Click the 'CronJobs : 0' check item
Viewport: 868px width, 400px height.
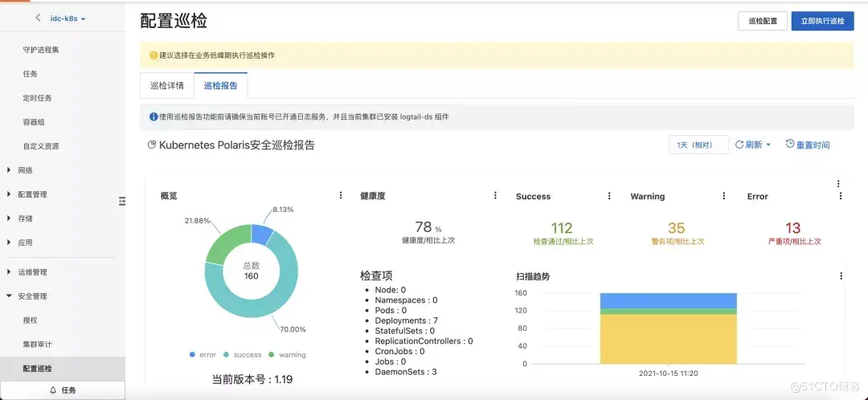click(399, 351)
